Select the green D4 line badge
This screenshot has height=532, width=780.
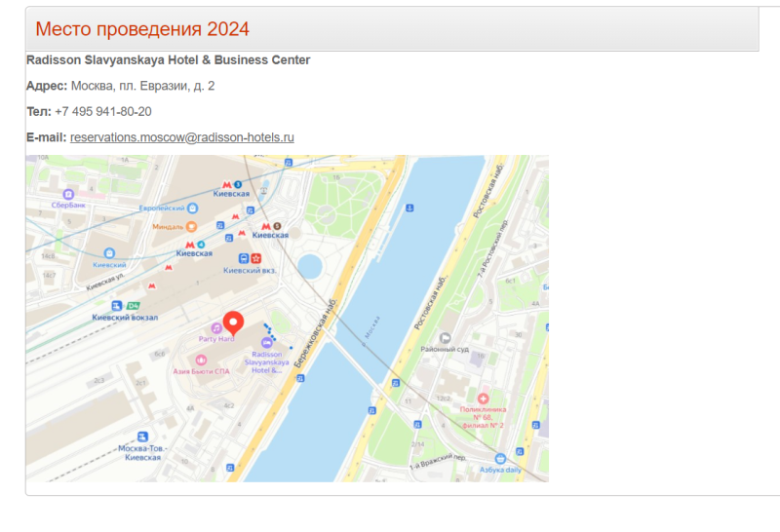click(x=133, y=306)
